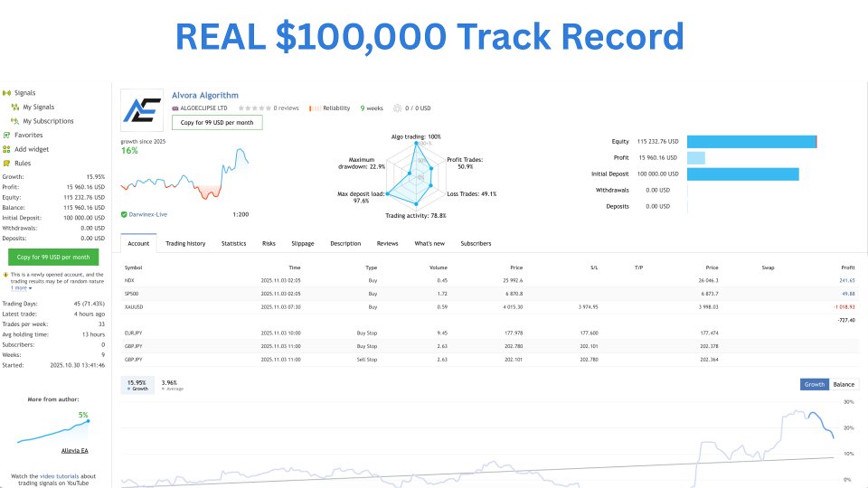Click the 241.65 profit value

[847, 280]
